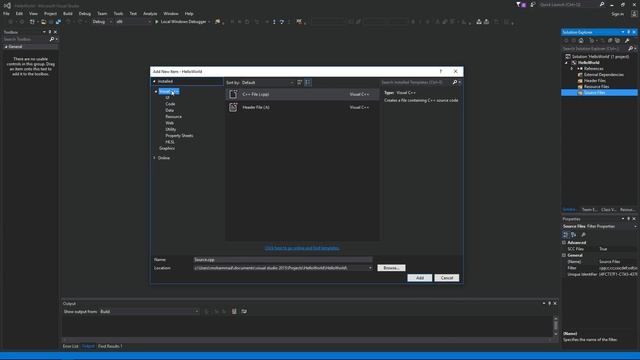
Task: Collapse the General section in Properties
Action: tap(564, 255)
